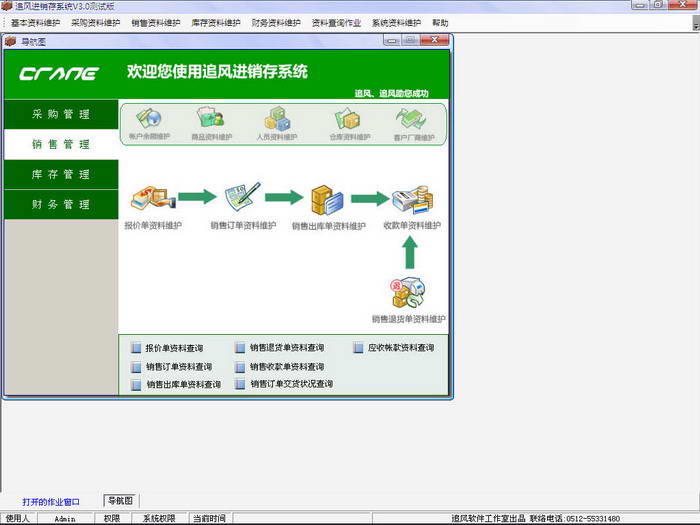Close the 导航图 child window

click(x=433, y=40)
